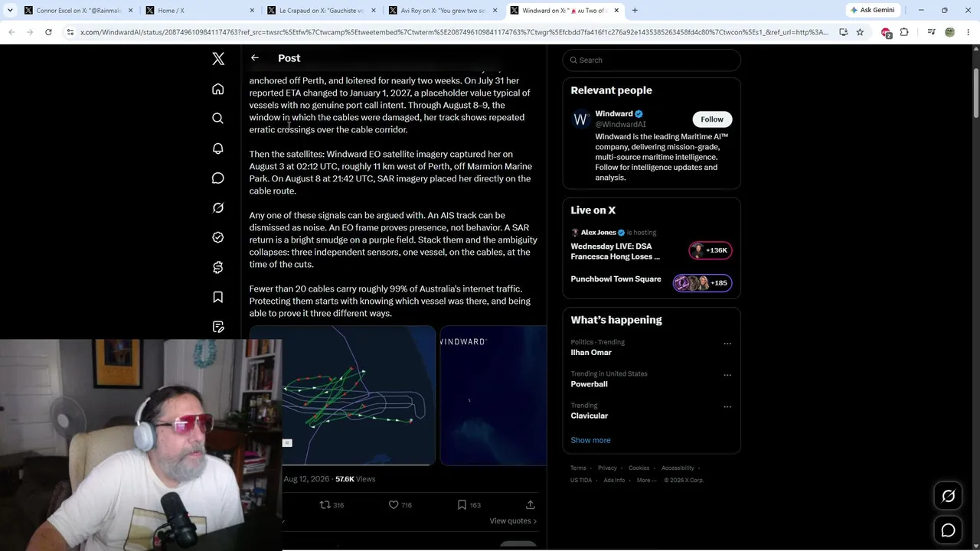Switch to Avi Roy on X tab
Image resolution: width=980 pixels, height=551 pixels.
pos(443,11)
